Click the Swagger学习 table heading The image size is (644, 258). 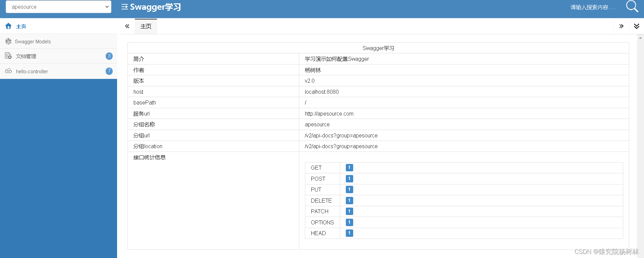pos(378,48)
